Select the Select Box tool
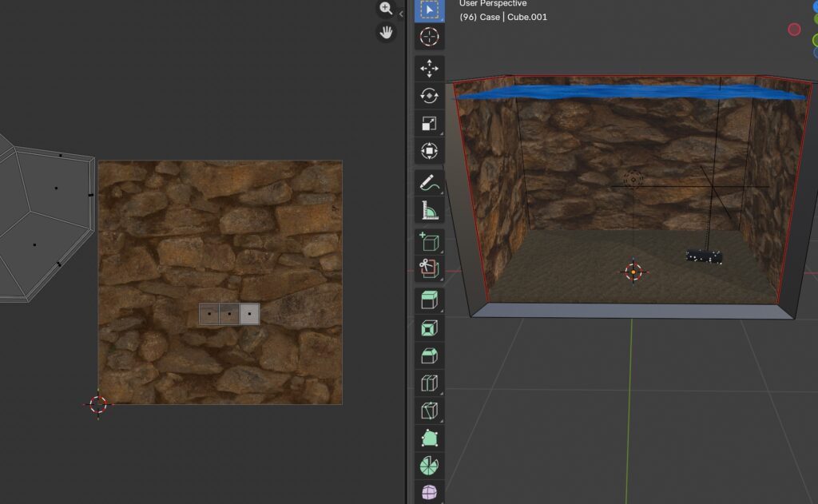Screen dimensions: 818x504 click(x=430, y=10)
